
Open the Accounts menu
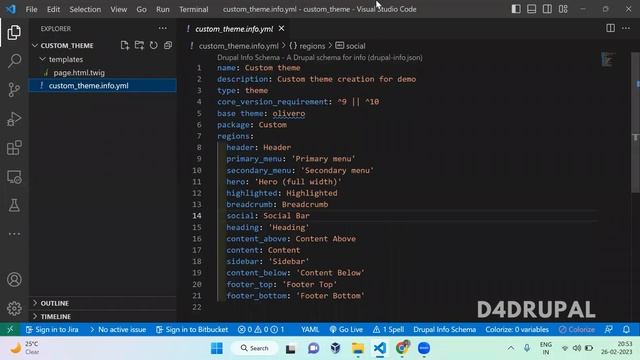[x=14, y=280]
